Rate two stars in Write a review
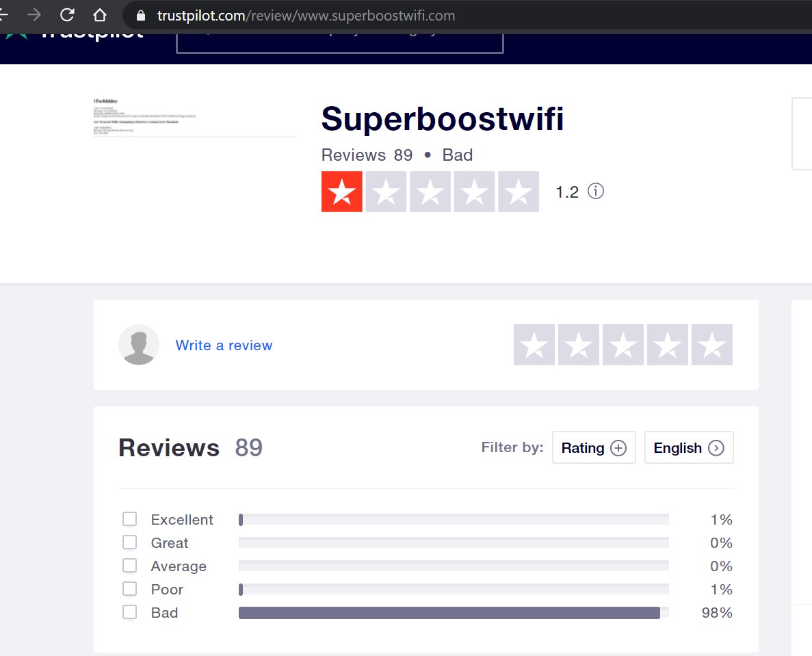812x656 pixels. [579, 345]
